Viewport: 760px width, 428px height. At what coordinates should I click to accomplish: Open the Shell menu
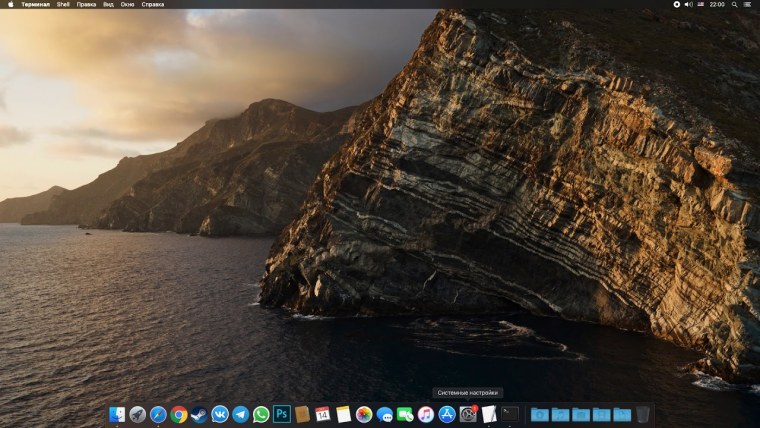click(x=63, y=4)
